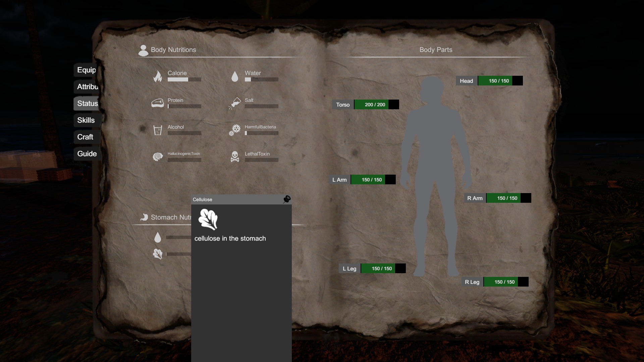
Task: Click the Head 150/150 health bar
Action: [x=500, y=81]
